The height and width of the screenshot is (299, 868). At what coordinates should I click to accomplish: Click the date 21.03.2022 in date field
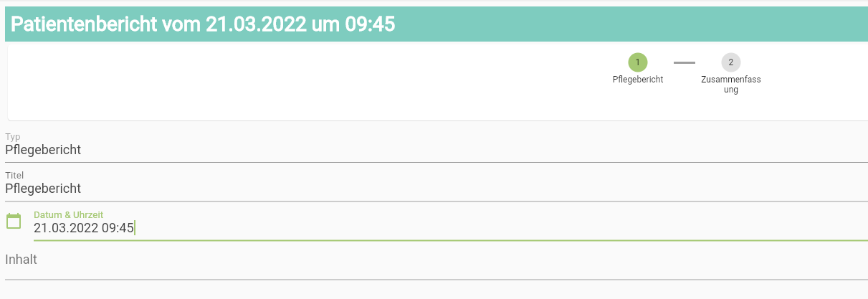[x=65, y=228]
